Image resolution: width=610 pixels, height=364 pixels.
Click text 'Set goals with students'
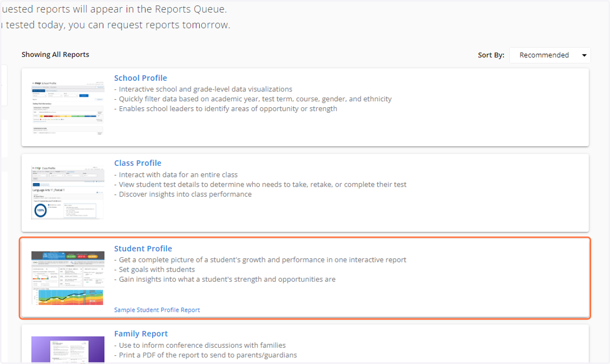157,269
